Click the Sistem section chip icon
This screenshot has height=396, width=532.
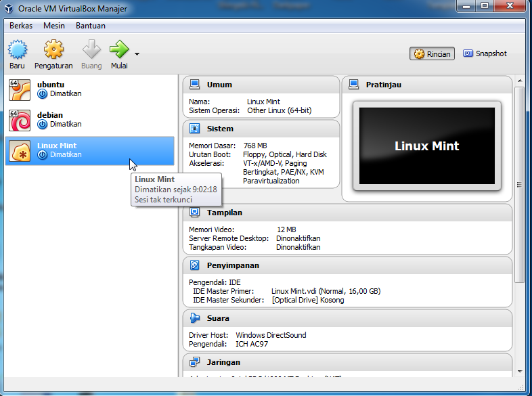(194, 129)
